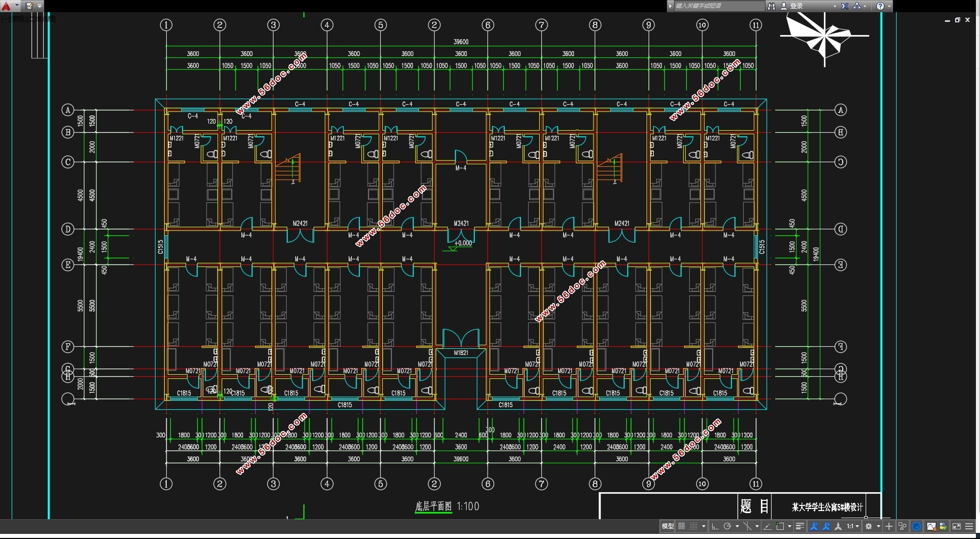Image resolution: width=980 pixels, height=539 pixels.
Task: Toggle lineweight display in status bar
Action: 800,526
